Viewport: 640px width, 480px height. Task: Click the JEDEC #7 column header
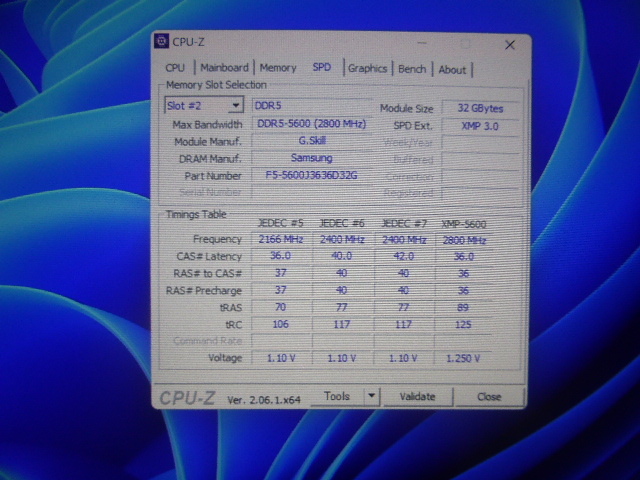pos(404,224)
